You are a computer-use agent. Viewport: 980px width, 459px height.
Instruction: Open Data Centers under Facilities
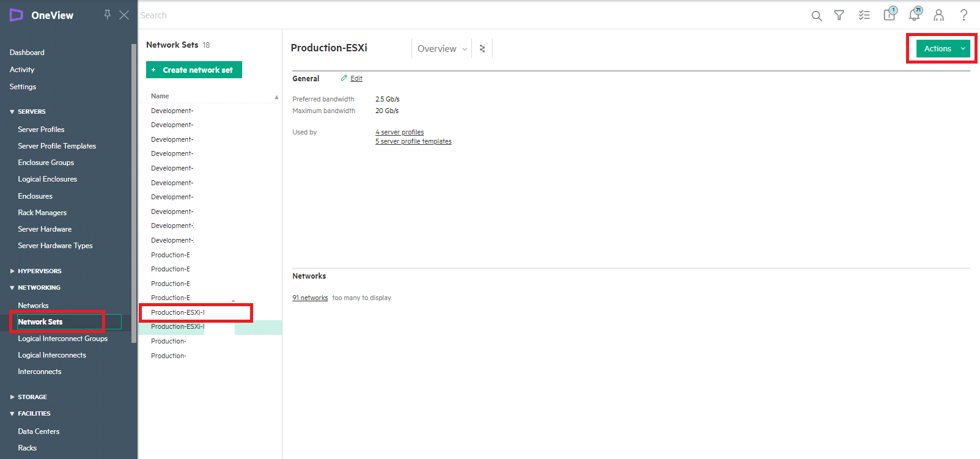click(39, 431)
